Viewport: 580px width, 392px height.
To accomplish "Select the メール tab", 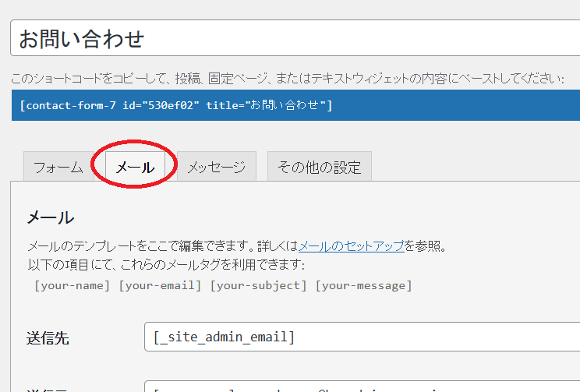I will point(135,168).
